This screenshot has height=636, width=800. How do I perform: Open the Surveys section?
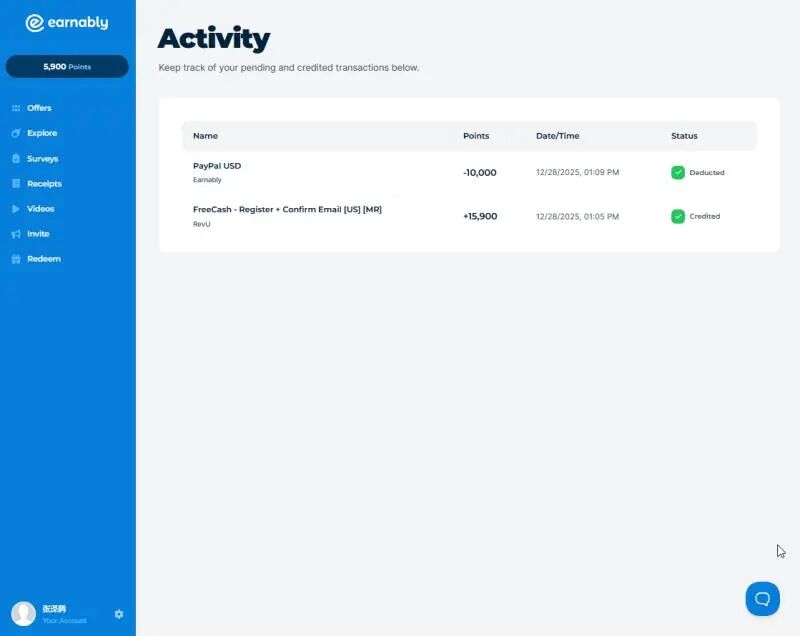42,159
